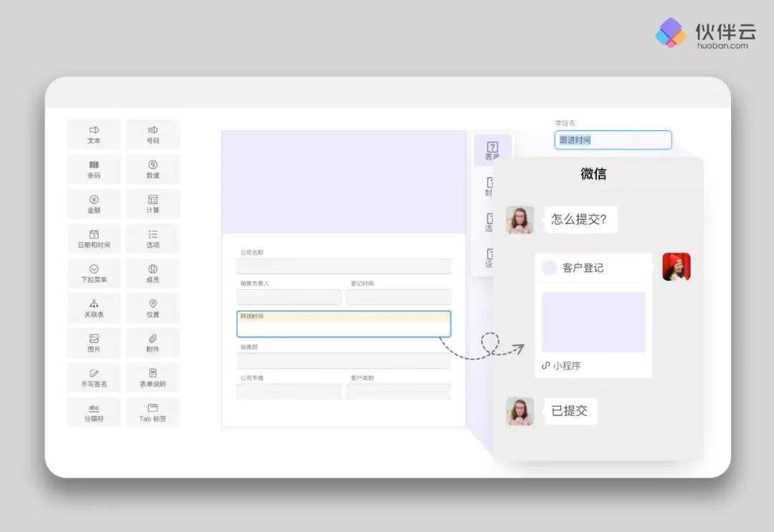Select the 关联表 (Linked table) field

click(94, 308)
